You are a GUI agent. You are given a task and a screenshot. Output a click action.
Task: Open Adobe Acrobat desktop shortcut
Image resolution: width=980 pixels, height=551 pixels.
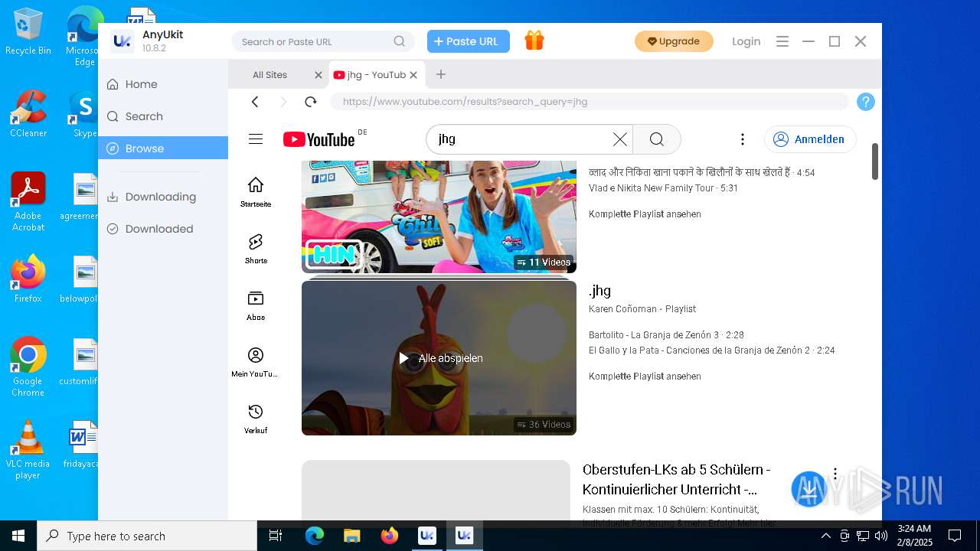coord(28,201)
